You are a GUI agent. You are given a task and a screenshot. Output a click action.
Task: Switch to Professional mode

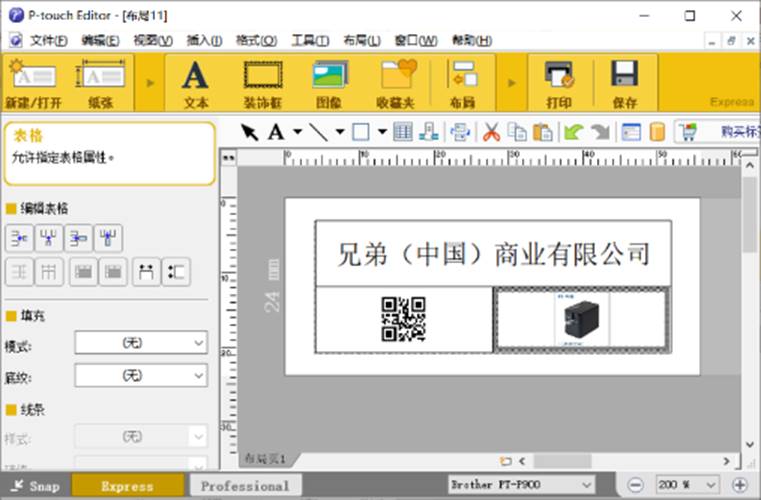245,485
